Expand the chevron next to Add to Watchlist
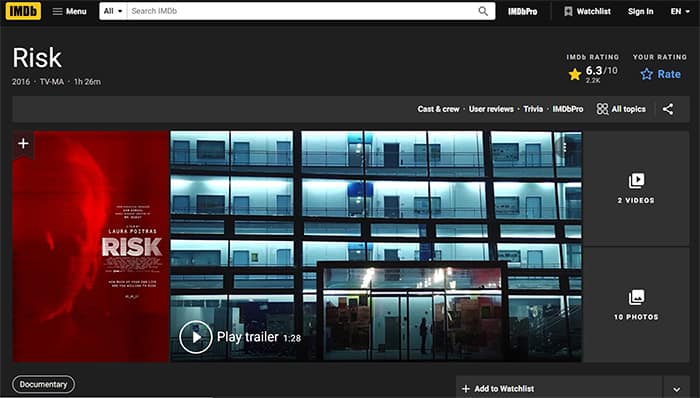 point(677,389)
